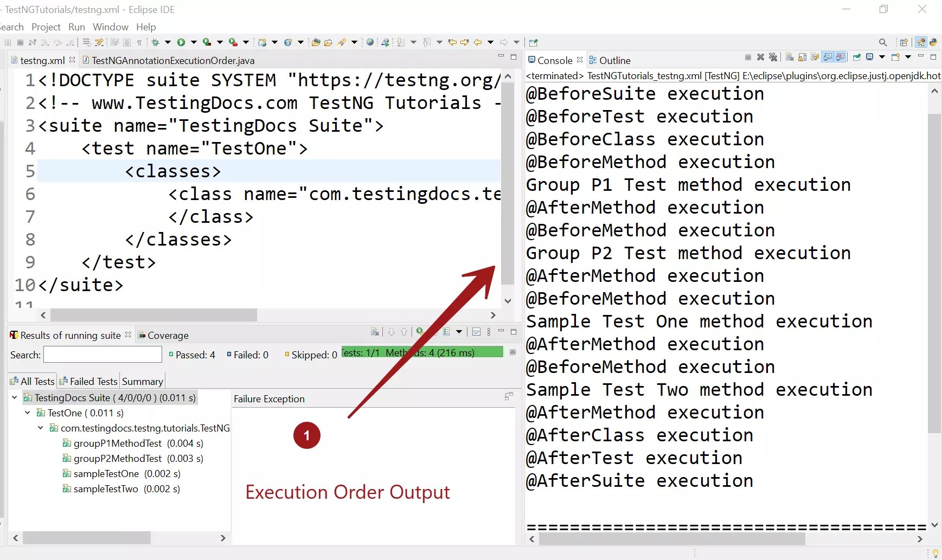942x560 pixels.
Task: Switch to TestNGAnnotationExecutionOrder.java editor tab
Action: [168, 60]
